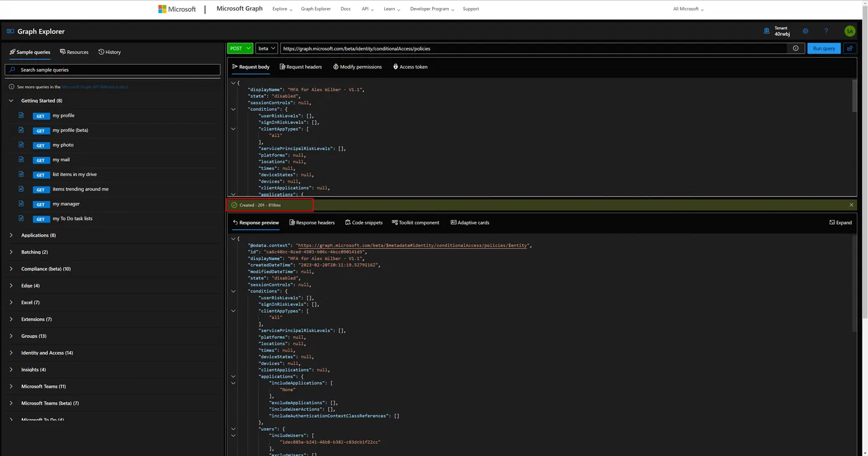Open the settings gear icon
The height and width of the screenshot is (456, 868).
(805, 31)
